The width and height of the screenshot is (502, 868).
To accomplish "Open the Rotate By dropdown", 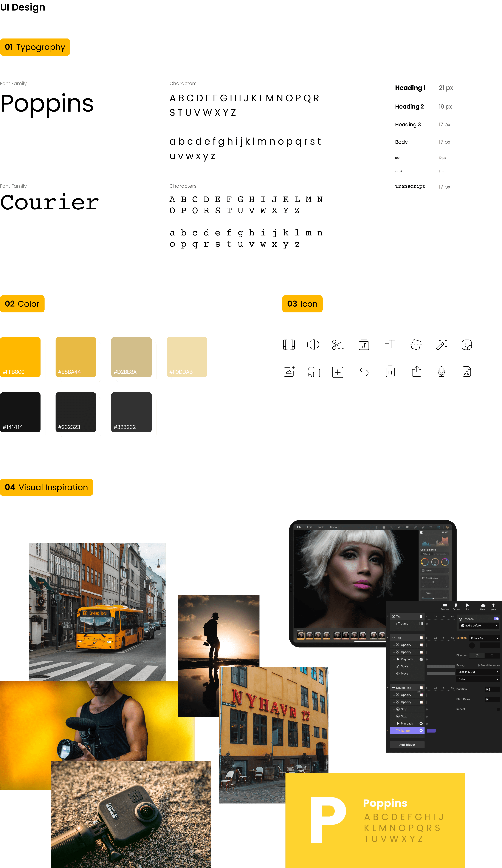I will pyautogui.click(x=484, y=638).
